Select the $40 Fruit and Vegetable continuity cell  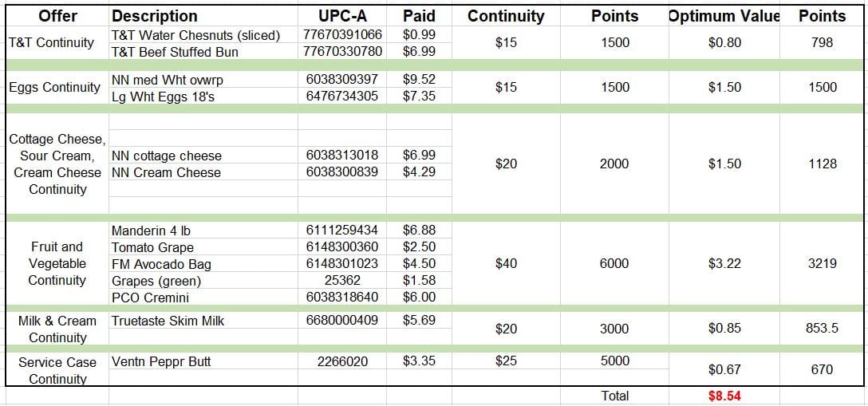click(506, 263)
